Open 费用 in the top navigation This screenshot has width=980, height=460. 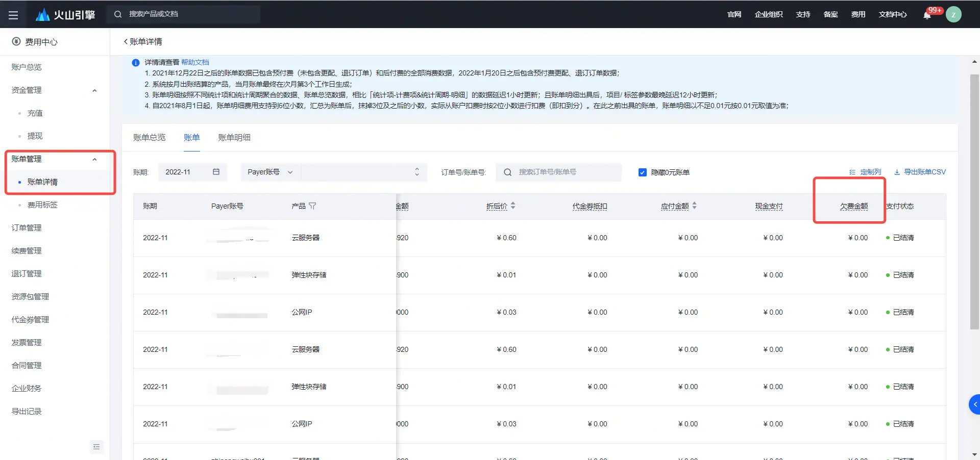(x=858, y=15)
